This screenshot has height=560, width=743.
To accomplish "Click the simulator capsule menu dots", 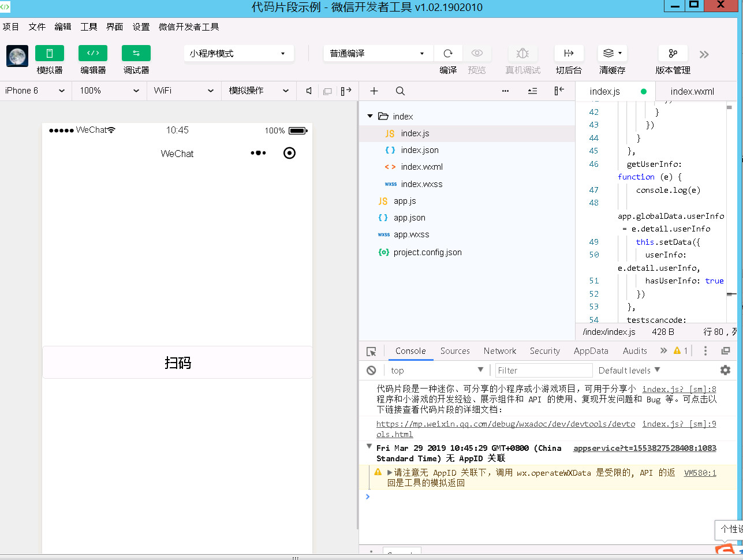I will pyautogui.click(x=258, y=153).
